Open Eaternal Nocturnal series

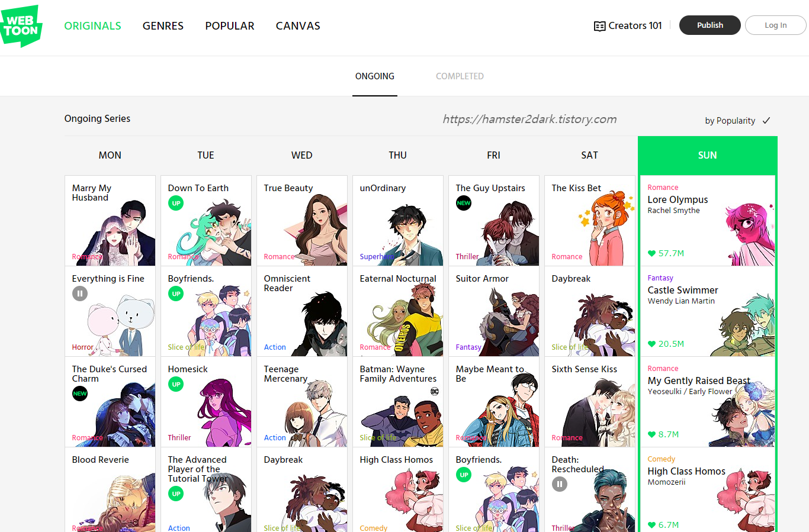398,311
